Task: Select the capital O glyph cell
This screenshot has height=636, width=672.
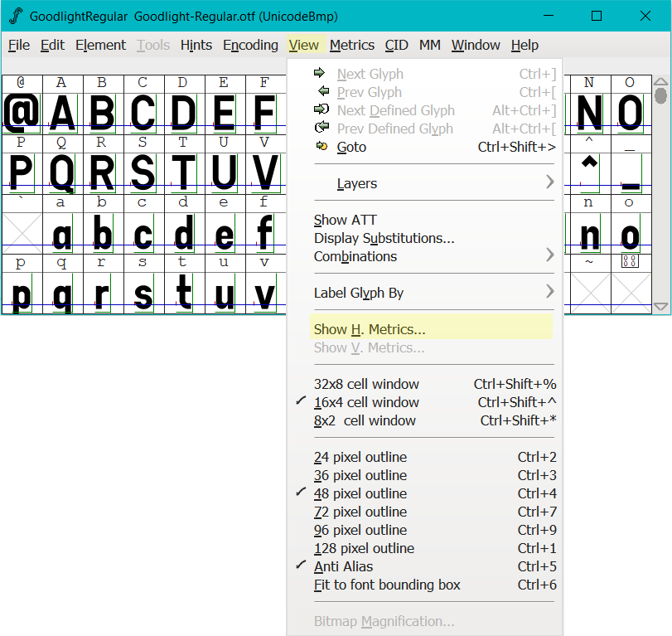Action: click(x=631, y=113)
